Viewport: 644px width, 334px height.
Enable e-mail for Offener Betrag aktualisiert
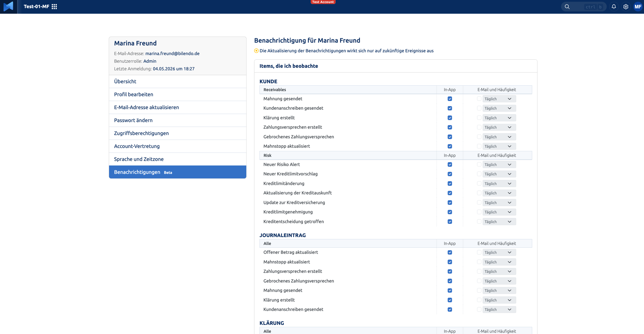click(479, 252)
